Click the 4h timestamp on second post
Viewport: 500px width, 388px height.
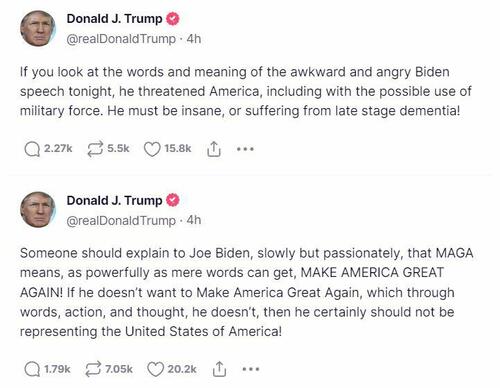coord(194,220)
